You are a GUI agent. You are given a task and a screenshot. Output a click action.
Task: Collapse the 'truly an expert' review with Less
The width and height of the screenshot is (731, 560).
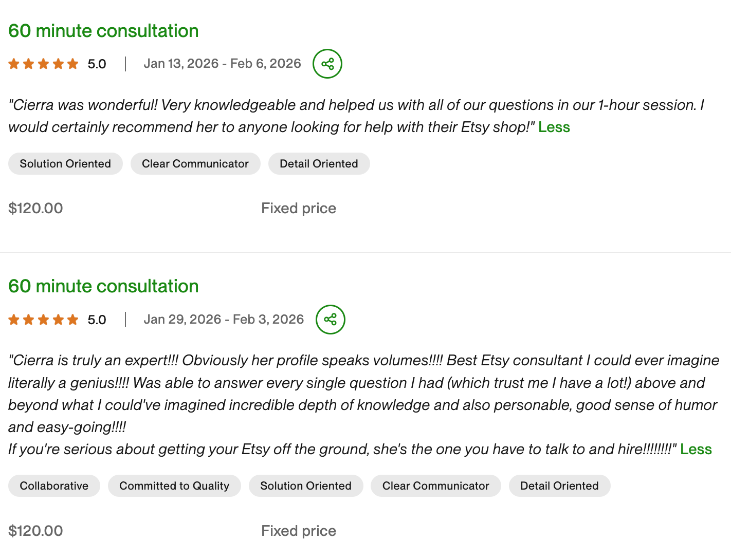click(696, 450)
